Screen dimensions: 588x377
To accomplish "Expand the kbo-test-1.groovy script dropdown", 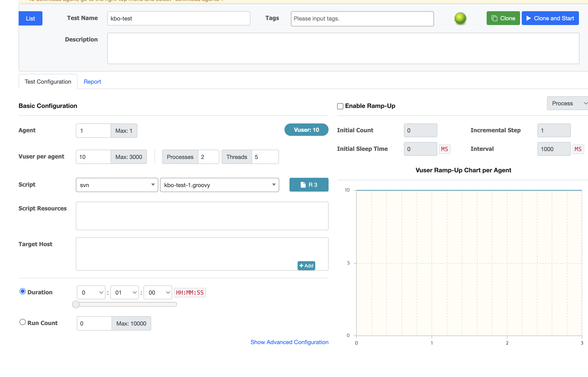I will pos(219,185).
